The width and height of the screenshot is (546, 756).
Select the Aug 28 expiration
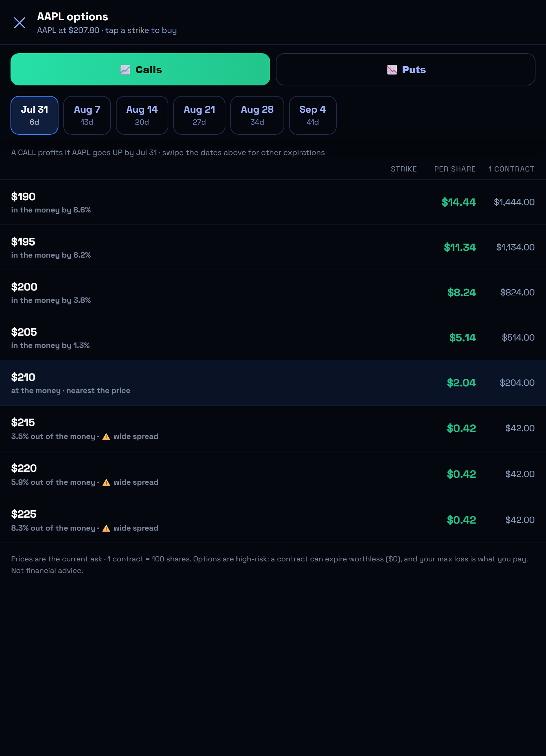pyautogui.click(x=257, y=115)
